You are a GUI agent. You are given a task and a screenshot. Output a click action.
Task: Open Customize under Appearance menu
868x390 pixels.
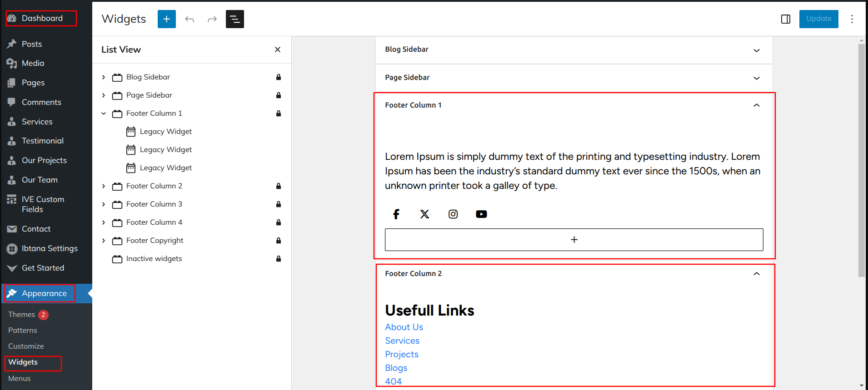pyautogui.click(x=26, y=346)
